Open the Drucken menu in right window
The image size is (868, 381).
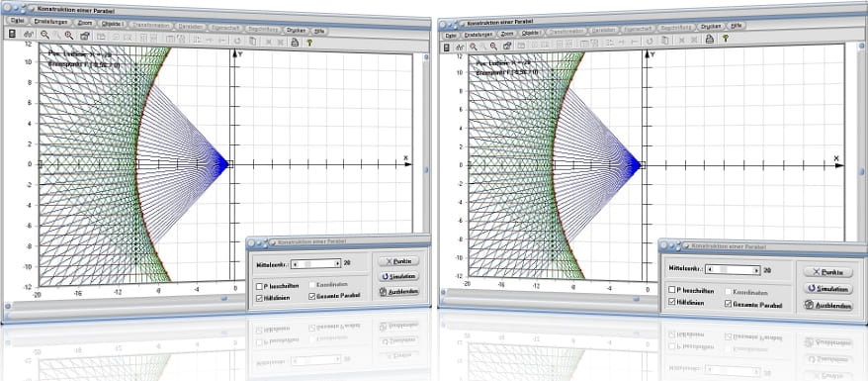coord(710,26)
